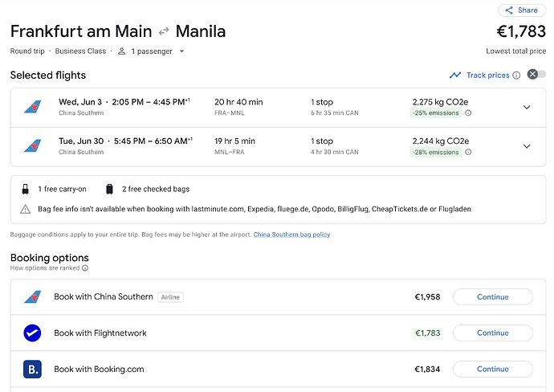Screen dimensions: 554x392
Task: Click the Booking.com B logo
Action: point(32,369)
